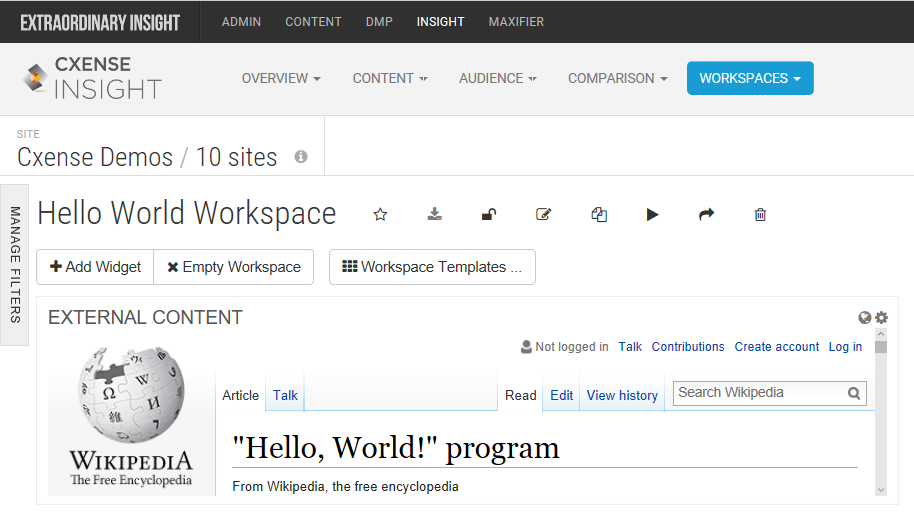Expand the Overview dropdown menu
This screenshot has height=520, width=914.
pos(281,78)
